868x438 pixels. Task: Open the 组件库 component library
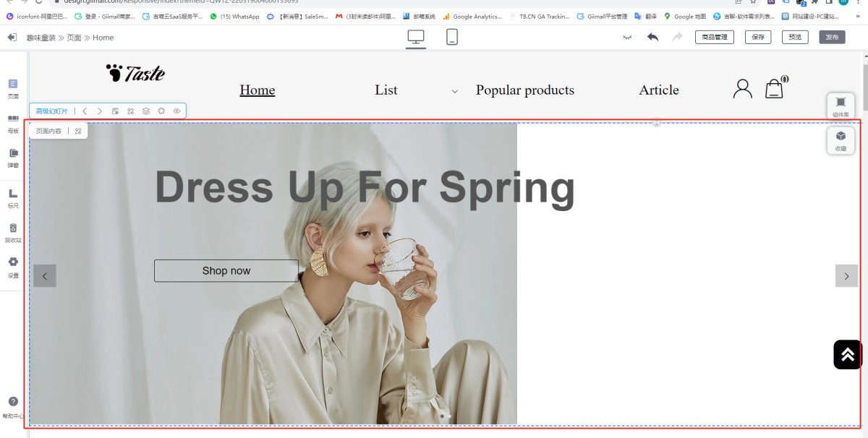(841, 106)
